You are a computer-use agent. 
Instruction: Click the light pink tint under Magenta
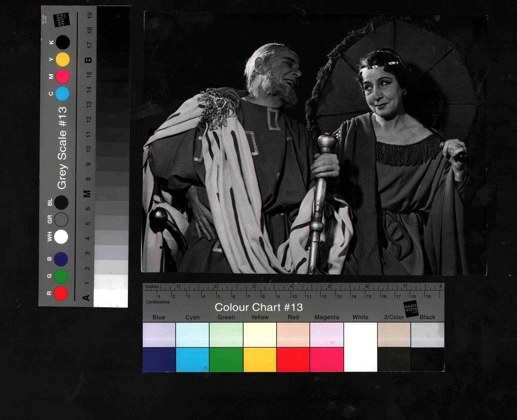tap(327, 335)
